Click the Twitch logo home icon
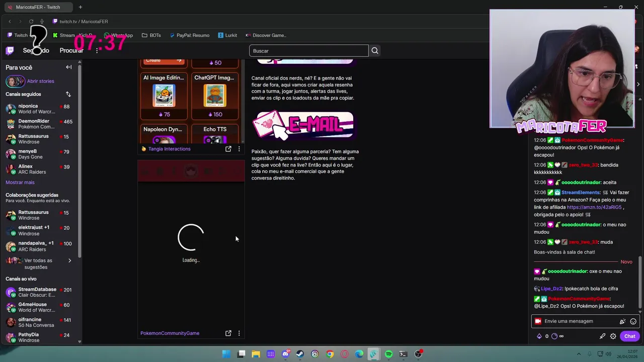 (10, 50)
